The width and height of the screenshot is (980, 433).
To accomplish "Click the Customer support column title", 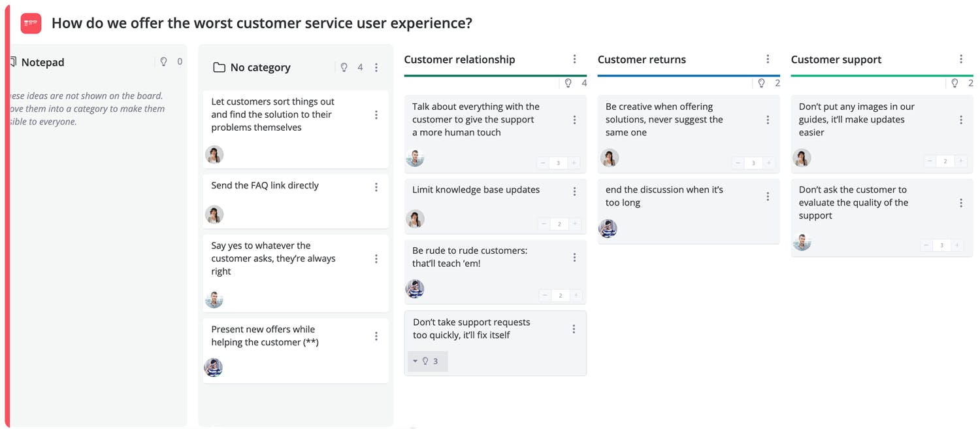I will click(836, 60).
